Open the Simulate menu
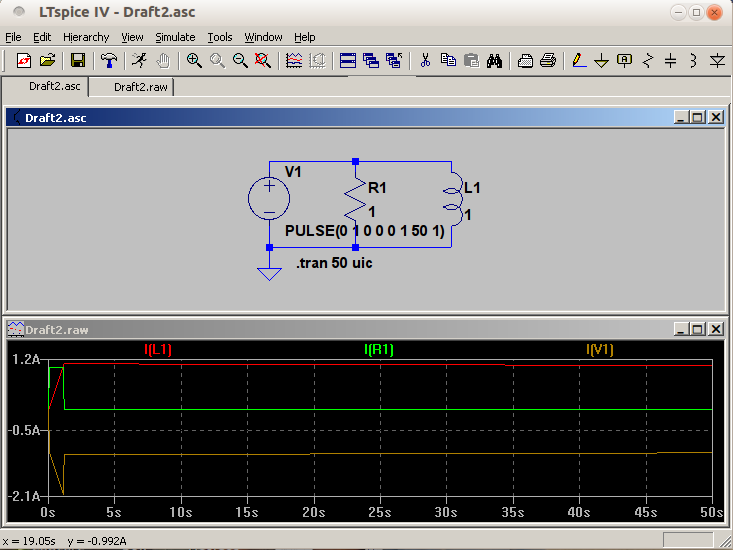 click(174, 37)
